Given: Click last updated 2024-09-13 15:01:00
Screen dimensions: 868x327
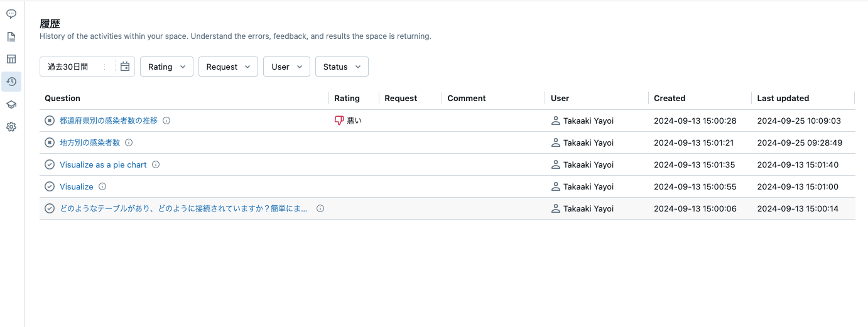Looking at the screenshot, I should [798, 186].
